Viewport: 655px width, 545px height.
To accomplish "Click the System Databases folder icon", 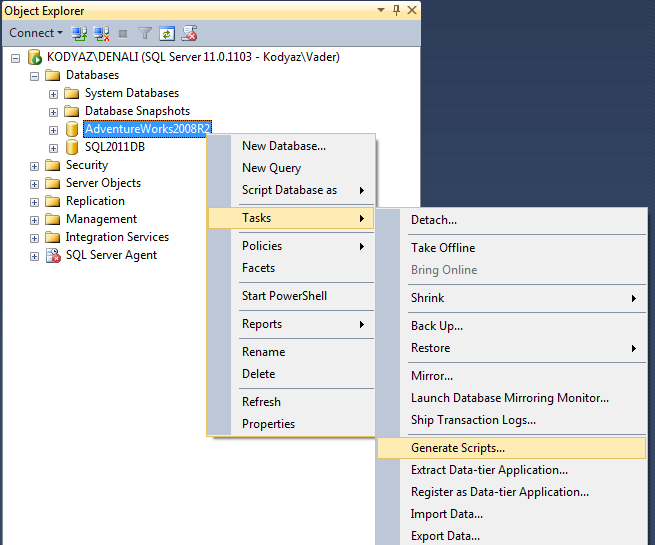I will coord(72,93).
